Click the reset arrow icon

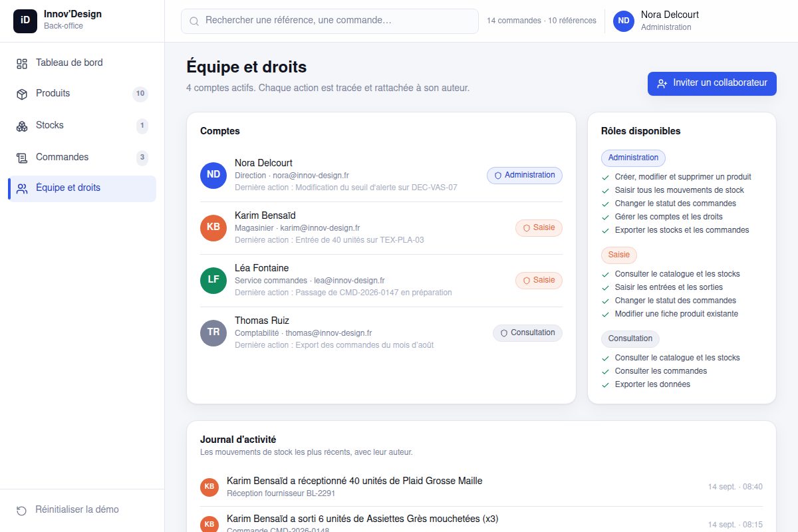(x=22, y=510)
